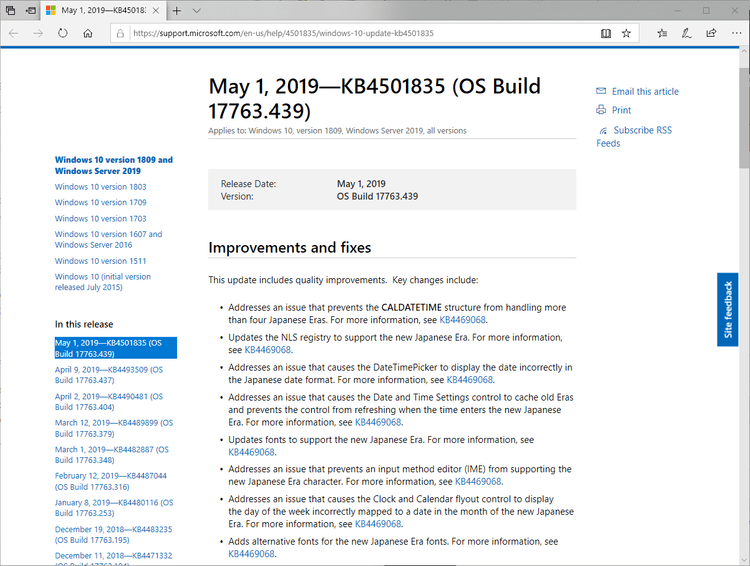Open Windows 10 version 1703 link

coord(100,218)
